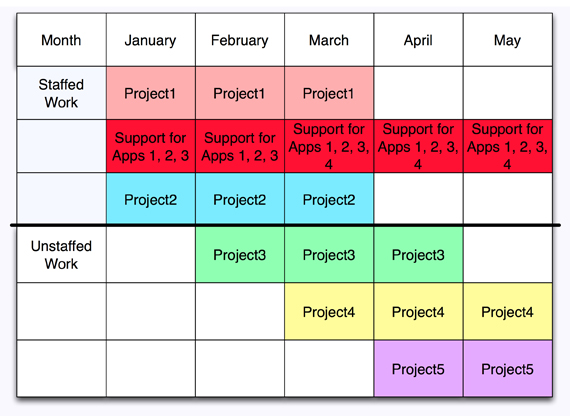Click the pink Project1 cell under January
The width and height of the screenshot is (570, 416).
click(x=151, y=93)
